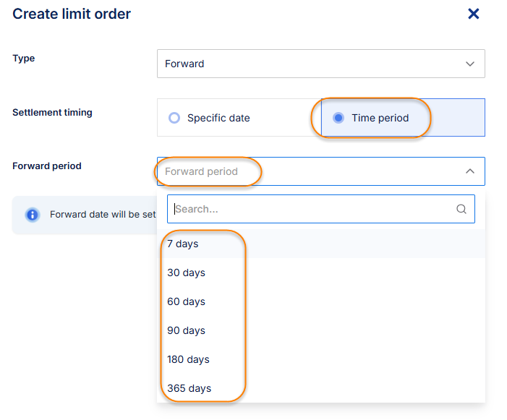Pick the 60 days option
The image size is (507, 420).
[x=186, y=301]
